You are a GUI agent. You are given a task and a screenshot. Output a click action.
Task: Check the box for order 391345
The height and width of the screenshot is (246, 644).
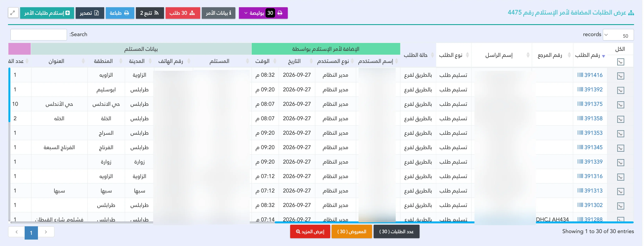pos(621,148)
